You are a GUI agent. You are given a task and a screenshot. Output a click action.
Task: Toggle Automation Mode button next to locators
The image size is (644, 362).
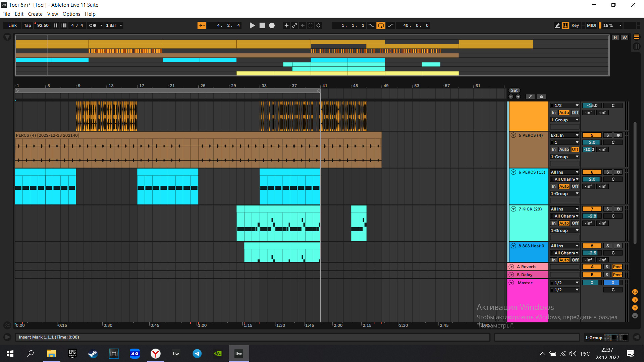(530, 97)
